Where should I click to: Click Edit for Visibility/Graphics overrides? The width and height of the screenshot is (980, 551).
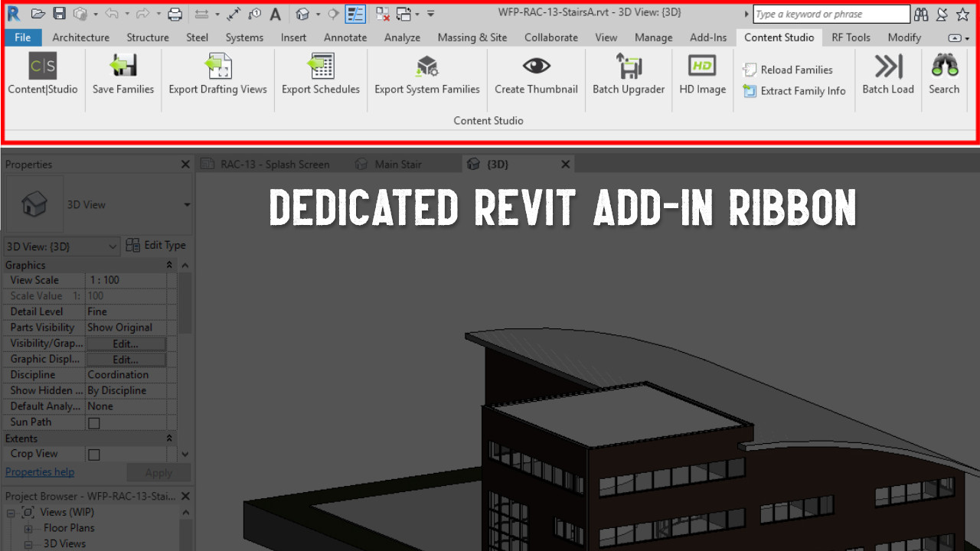pyautogui.click(x=126, y=344)
